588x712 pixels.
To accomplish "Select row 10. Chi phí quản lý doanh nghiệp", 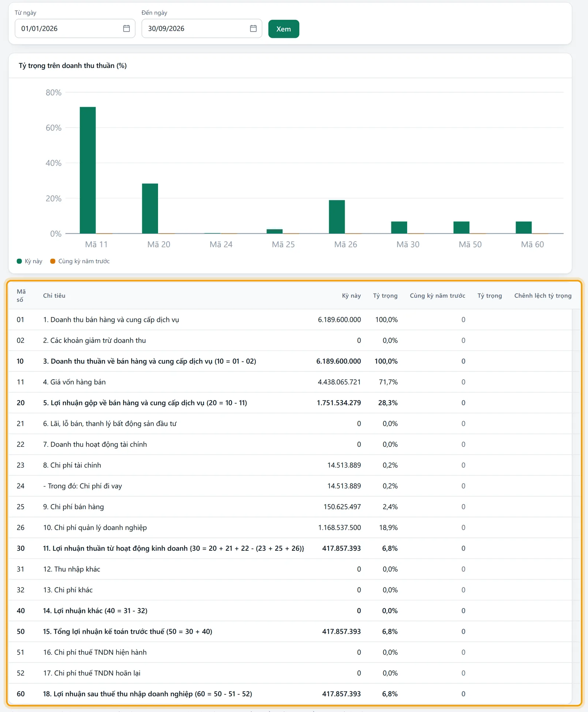I will pos(290,528).
